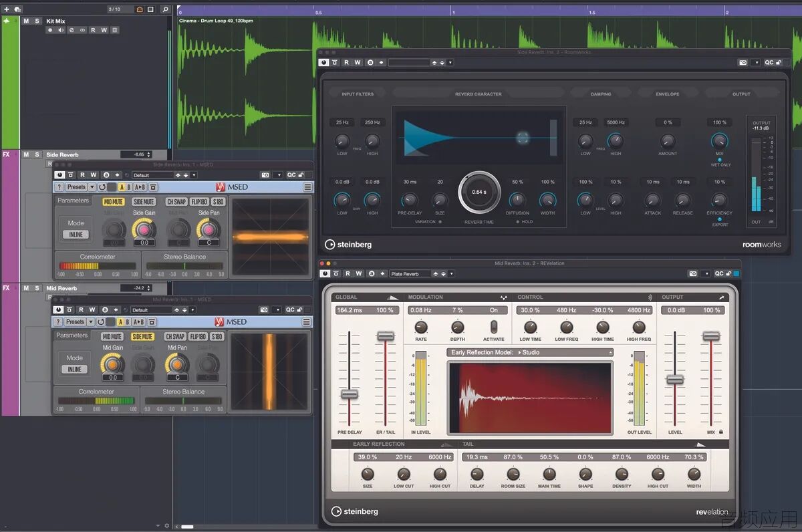Adjust the REVelation Pre Delay fader

coord(350,394)
